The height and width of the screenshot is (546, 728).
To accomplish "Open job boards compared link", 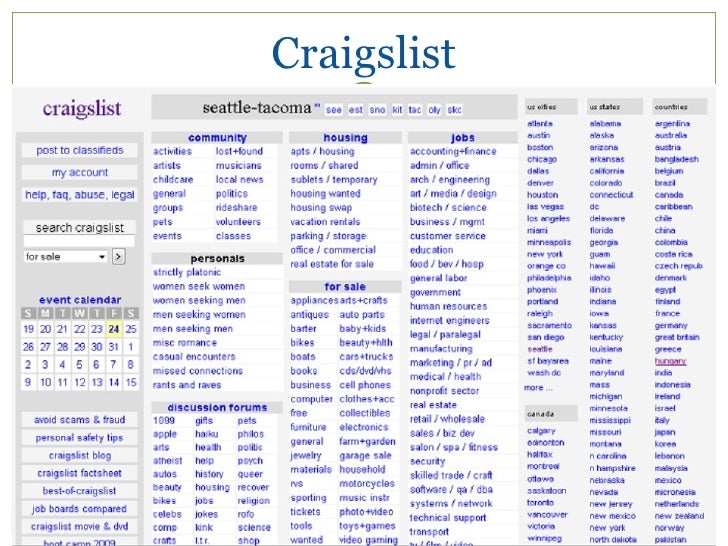I will click(79, 509).
